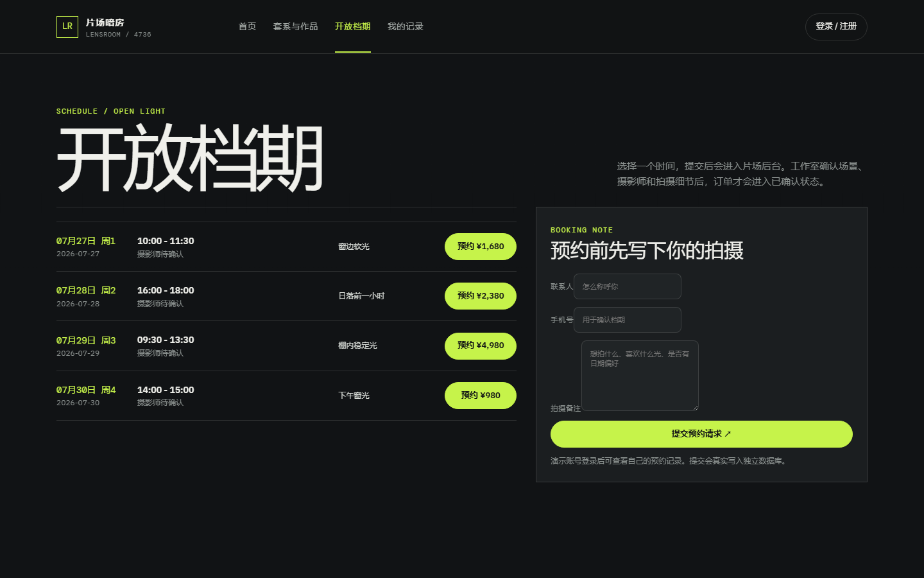Select the 开放档期 tab
924x578 pixels.
[x=352, y=26]
